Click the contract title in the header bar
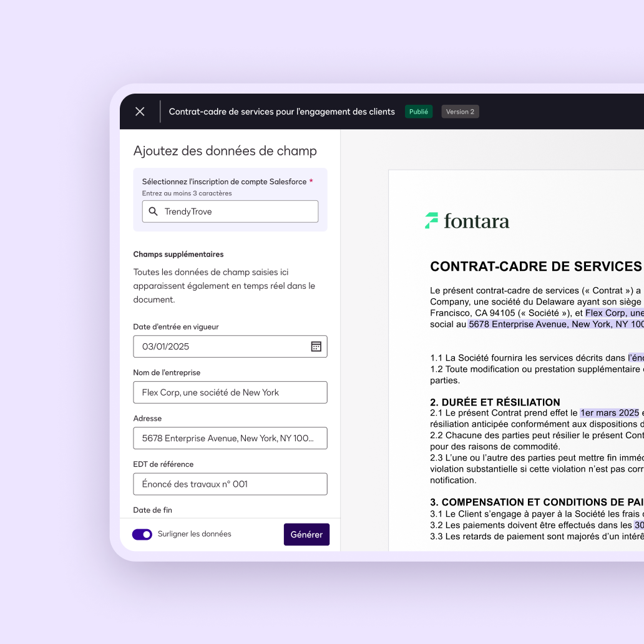644x644 pixels. (282, 112)
